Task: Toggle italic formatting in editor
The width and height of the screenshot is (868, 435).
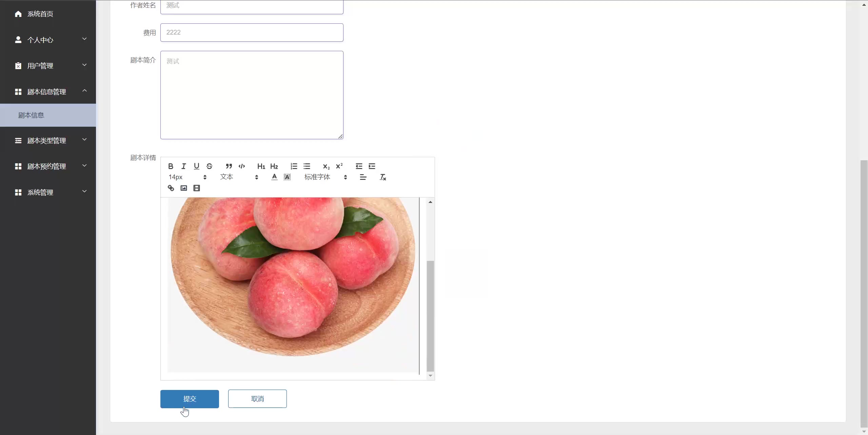Action: tap(184, 166)
